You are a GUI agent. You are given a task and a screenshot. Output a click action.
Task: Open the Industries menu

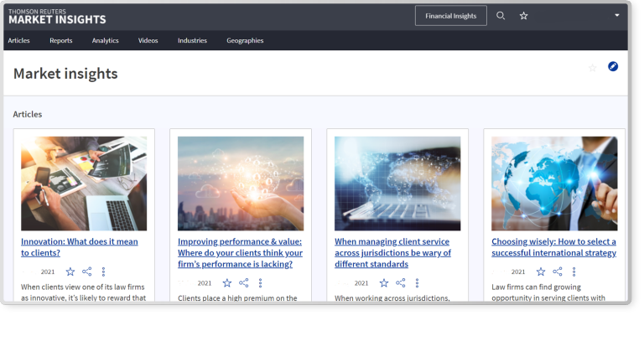(x=192, y=40)
